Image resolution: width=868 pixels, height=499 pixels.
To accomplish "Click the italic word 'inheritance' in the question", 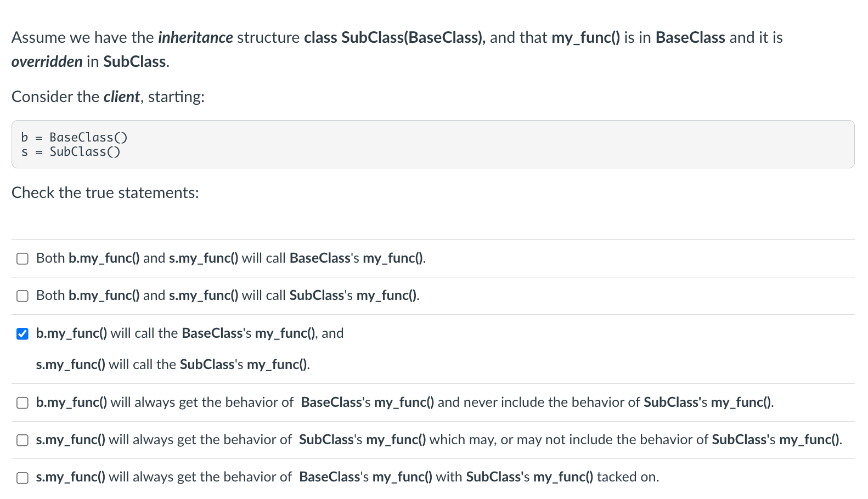I will [195, 38].
